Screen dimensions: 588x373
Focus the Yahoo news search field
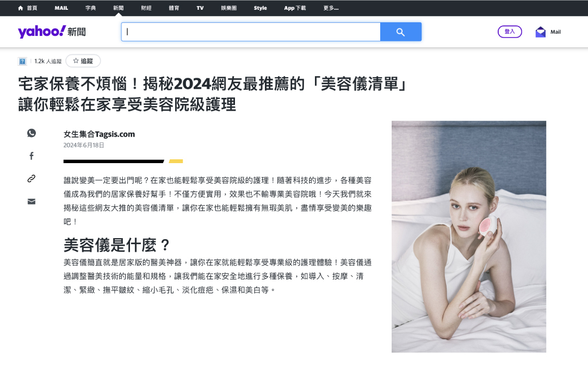point(250,32)
